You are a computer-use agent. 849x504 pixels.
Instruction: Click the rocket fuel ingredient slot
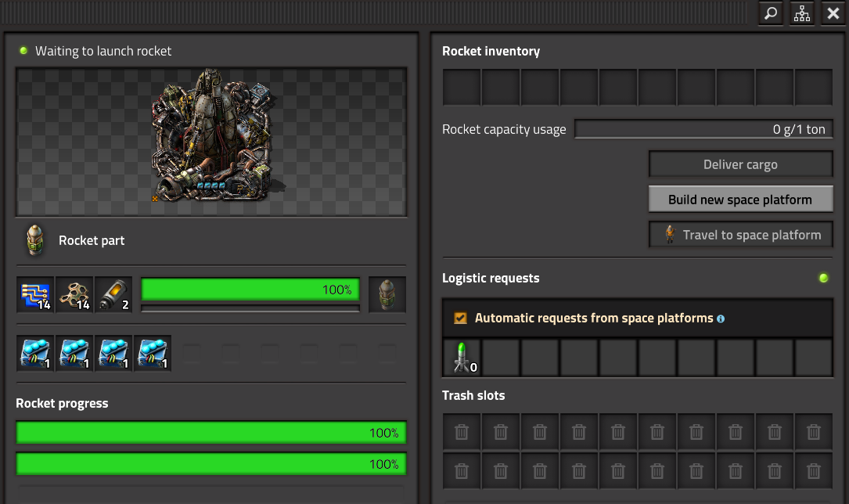113,295
